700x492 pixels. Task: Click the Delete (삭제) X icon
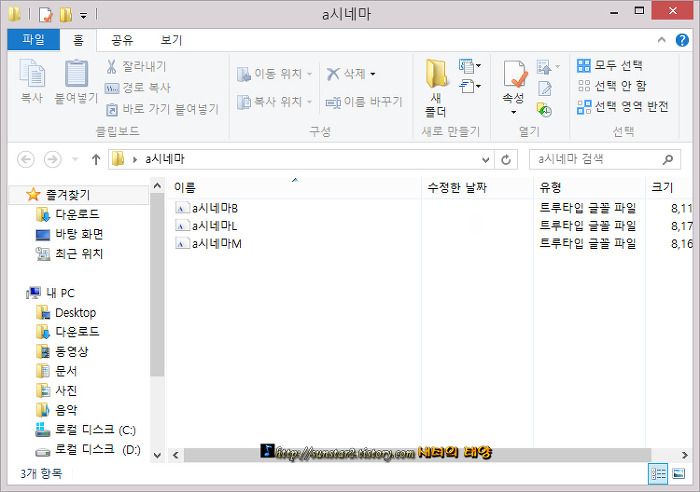pyautogui.click(x=333, y=74)
